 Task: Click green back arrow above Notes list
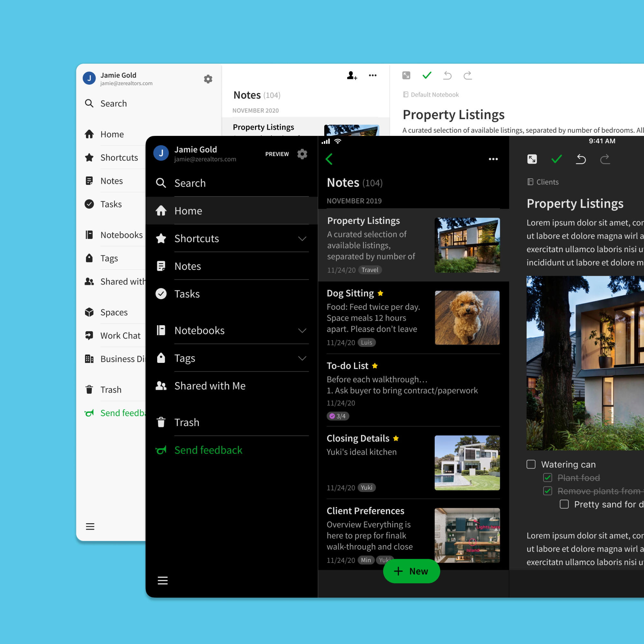click(x=329, y=159)
